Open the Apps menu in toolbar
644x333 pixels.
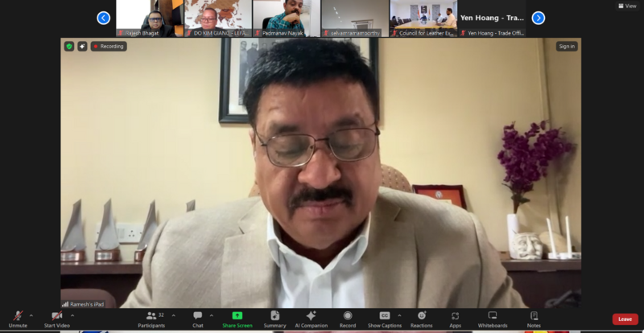(x=455, y=319)
